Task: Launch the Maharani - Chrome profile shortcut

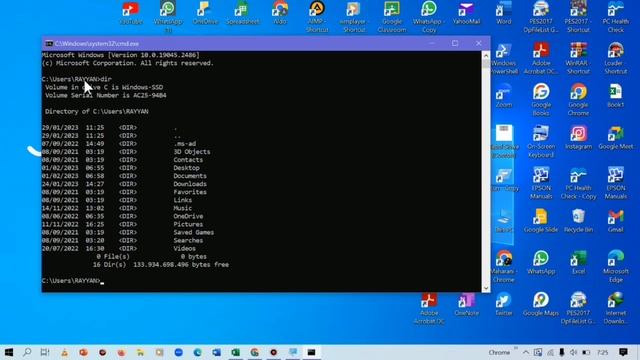Action: pos(504,267)
